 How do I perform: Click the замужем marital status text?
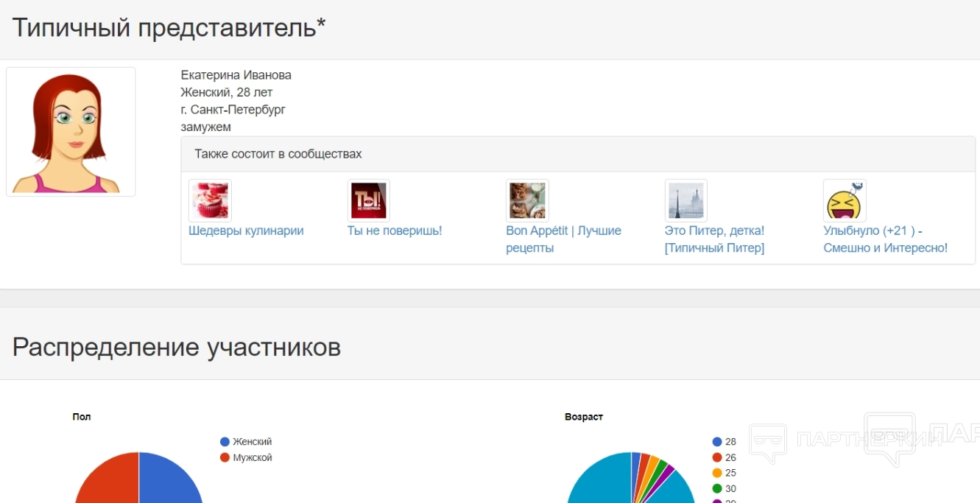206,127
